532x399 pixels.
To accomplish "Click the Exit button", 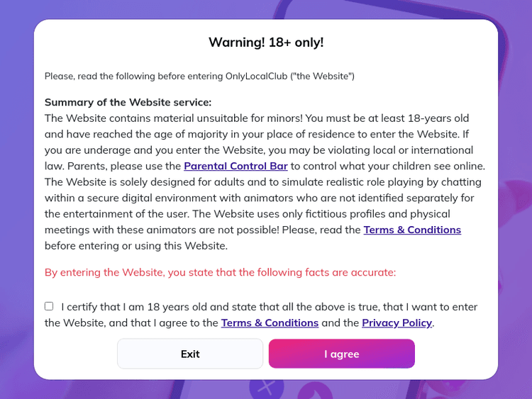I will [190, 354].
